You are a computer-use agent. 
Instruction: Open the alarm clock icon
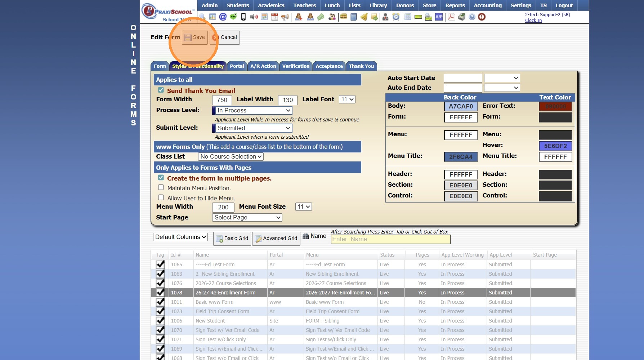pyautogui.click(x=396, y=17)
